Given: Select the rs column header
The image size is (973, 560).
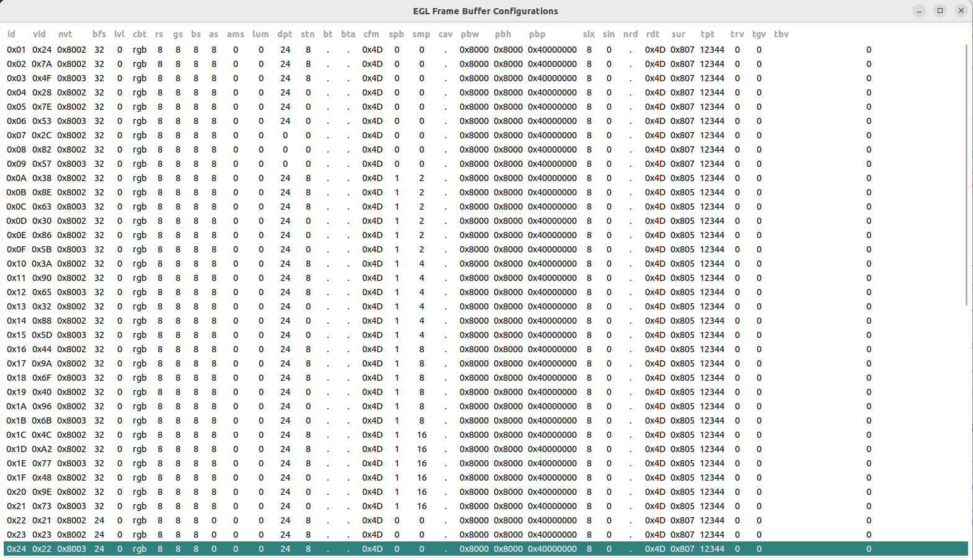Looking at the screenshot, I should (x=159, y=34).
